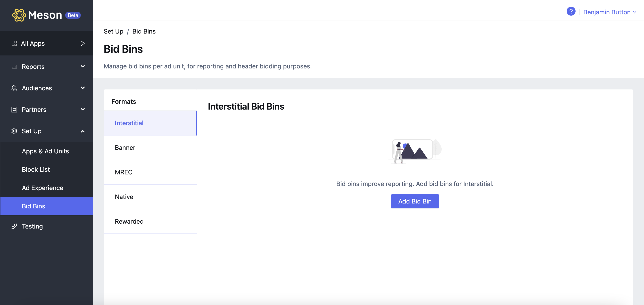The image size is (644, 305).
Task: Click the Partners label in sidebar
Action: [34, 110]
